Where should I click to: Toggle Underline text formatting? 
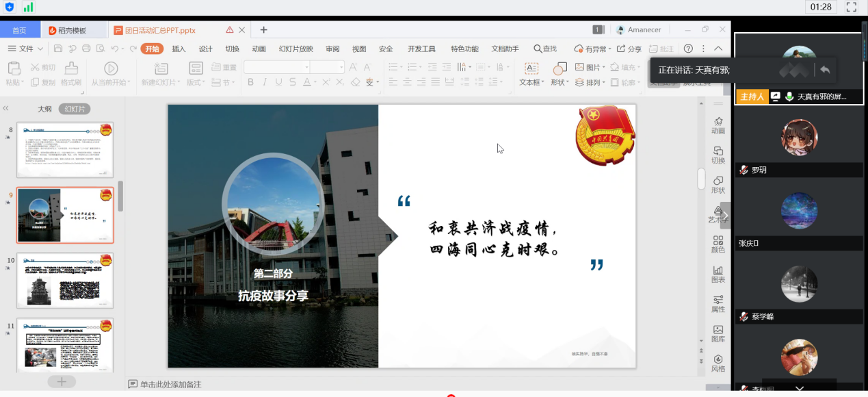[x=278, y=82]
